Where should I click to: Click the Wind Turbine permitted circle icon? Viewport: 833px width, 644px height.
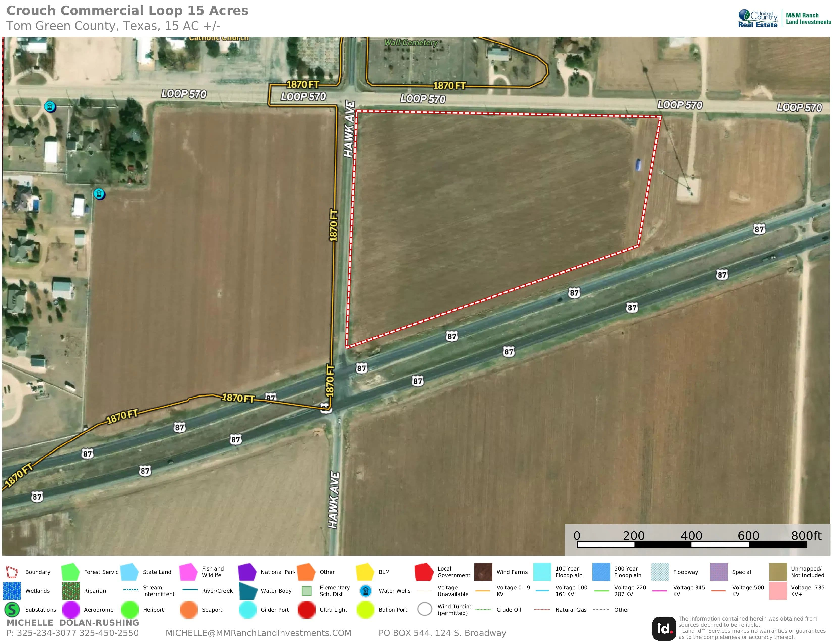424,609
